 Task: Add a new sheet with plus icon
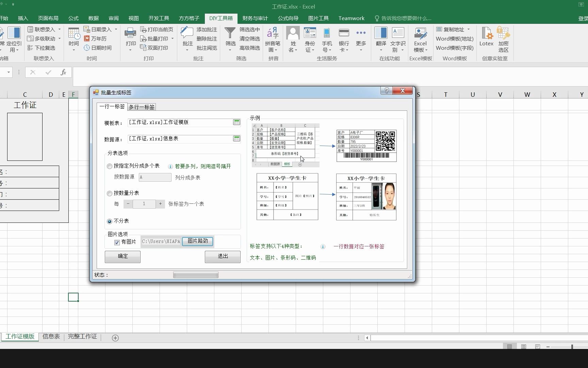(x=115, y=338)
